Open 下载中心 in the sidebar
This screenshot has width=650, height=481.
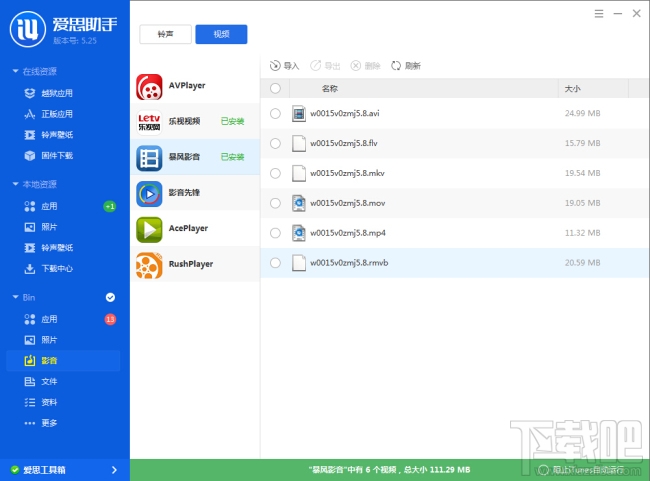[49, 269]
